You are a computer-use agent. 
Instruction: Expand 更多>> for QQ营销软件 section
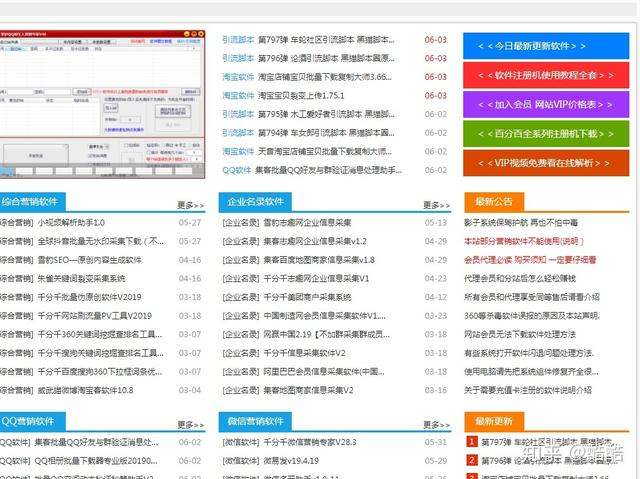pyautogui.click(x=191, y=425)
